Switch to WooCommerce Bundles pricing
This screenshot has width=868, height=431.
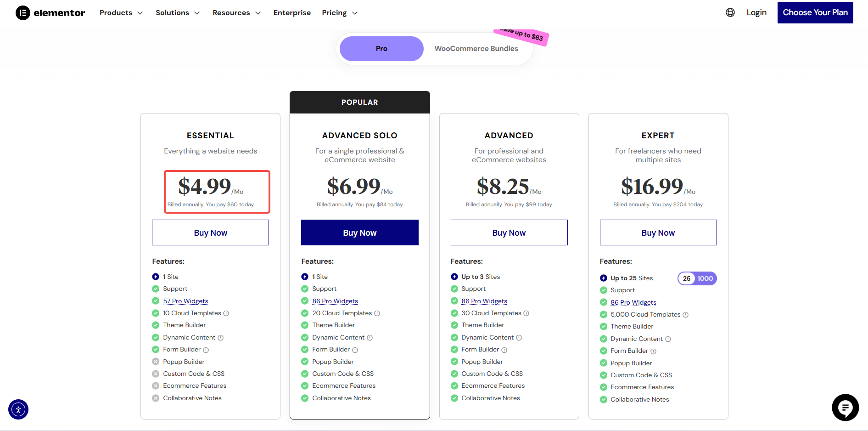click(476, 48)
